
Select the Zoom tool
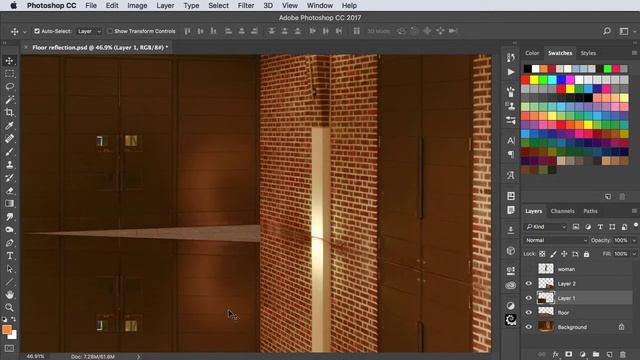click(x=9, y=307)
